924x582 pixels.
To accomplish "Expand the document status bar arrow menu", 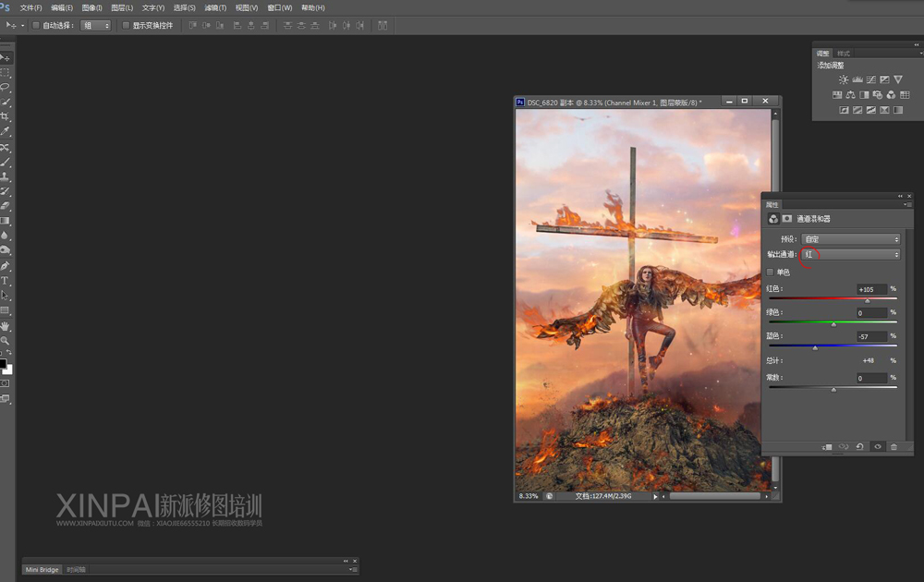I will (x=655, y=497).
